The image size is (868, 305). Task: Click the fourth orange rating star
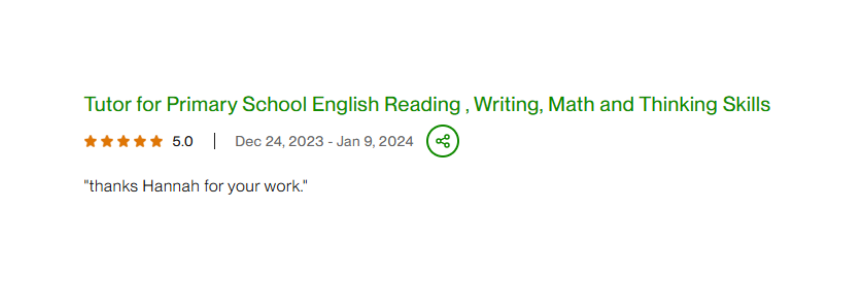tap(140, 141)
